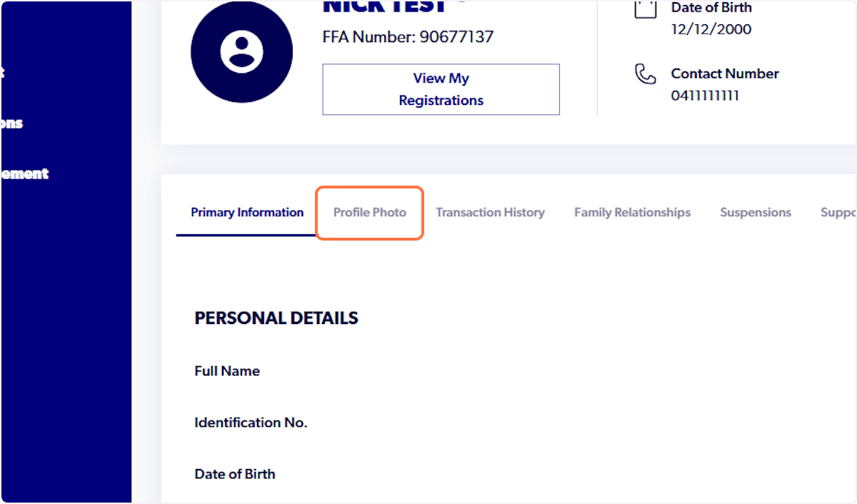Screen dimensions: 857x504
Task: Select the 12/12/2000 date of birth value
Action: point(711,30)
